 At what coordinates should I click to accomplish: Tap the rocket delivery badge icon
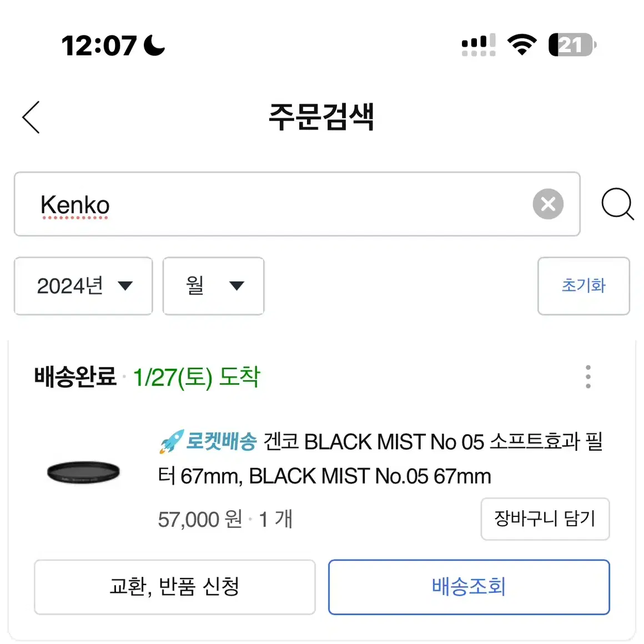172,441
